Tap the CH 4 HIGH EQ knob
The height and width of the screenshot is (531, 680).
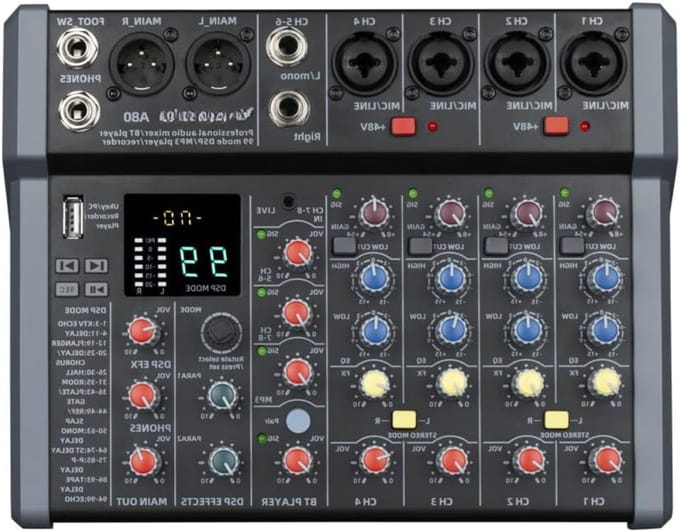[375, 279]
